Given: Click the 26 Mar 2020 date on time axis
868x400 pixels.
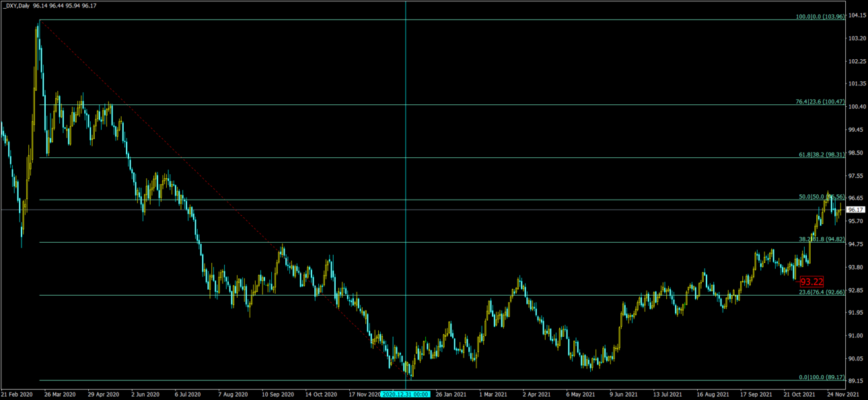Looking at the screenshot, I should [61, 395].
